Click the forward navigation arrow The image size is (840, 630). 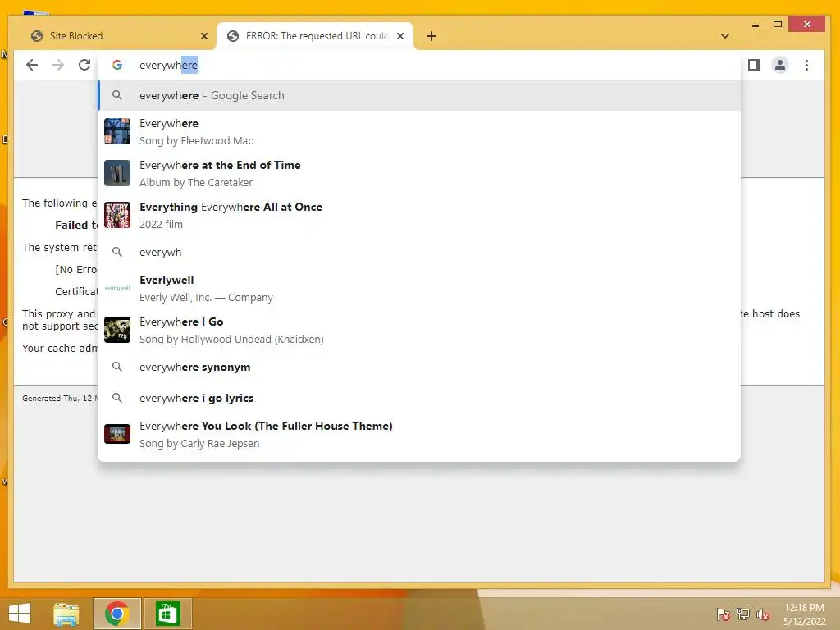tap(58, 65)
